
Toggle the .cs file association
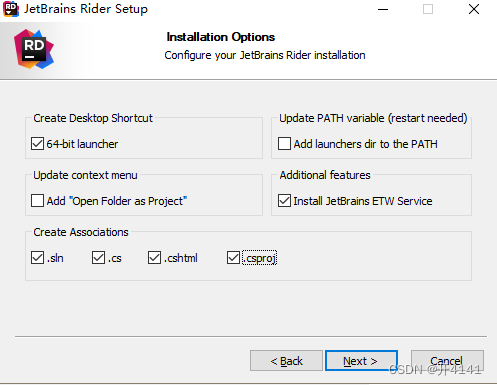click(x=98, y=258)
